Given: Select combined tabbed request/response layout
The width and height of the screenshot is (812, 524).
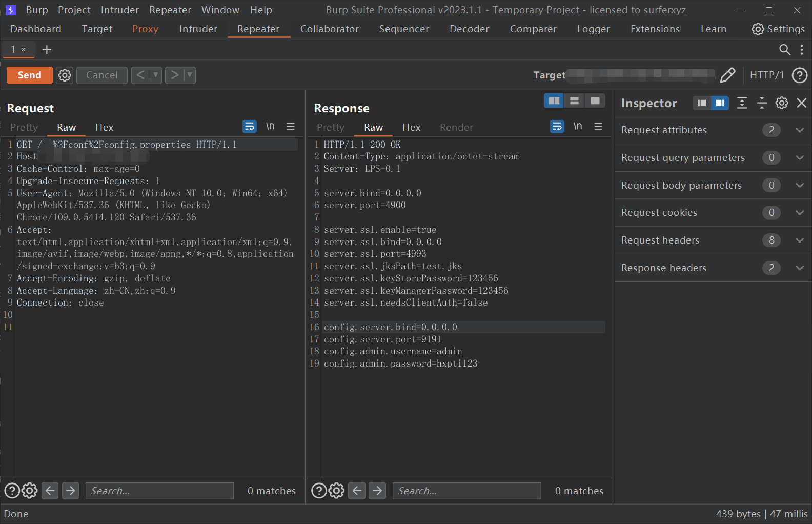Looking at the screenshot, I should (595, 100).
